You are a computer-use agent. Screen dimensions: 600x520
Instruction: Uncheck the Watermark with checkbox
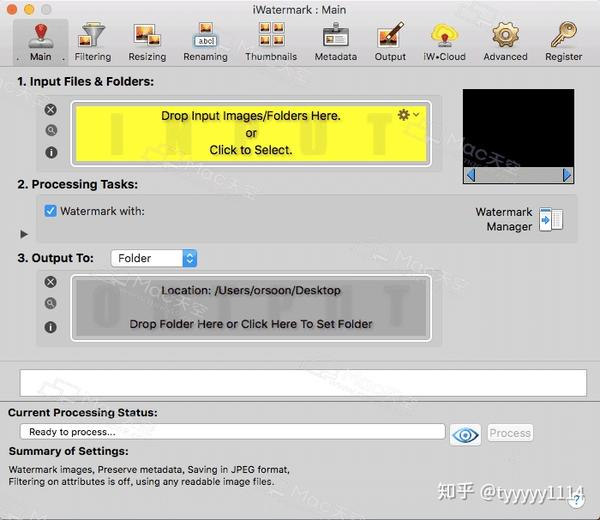click(x=51, y=211)
